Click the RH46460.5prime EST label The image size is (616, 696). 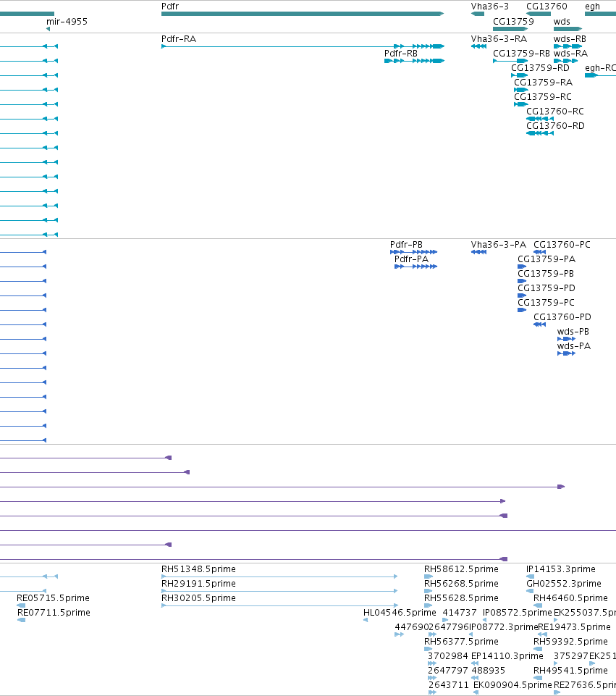570,598
